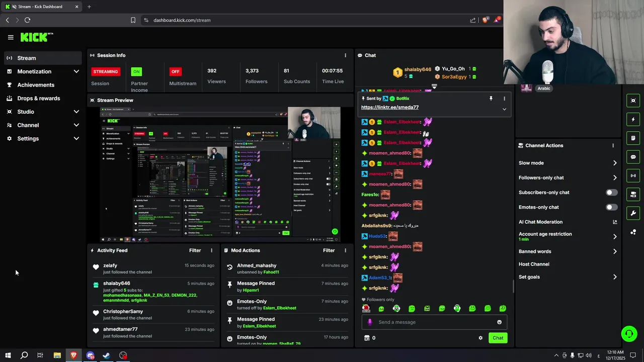Click the browser bookmark icon
Screen dimensions: 644x362
[133, 20]
